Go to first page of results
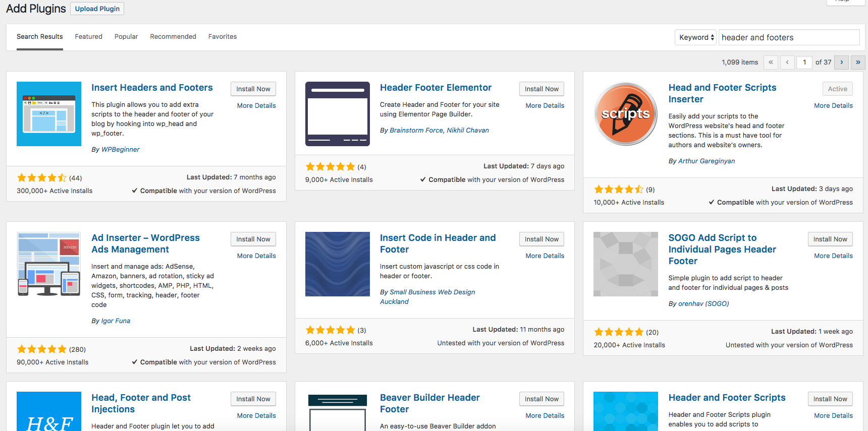Image resolution: width=868 pixels, height=431 pixels. point(771,63)
